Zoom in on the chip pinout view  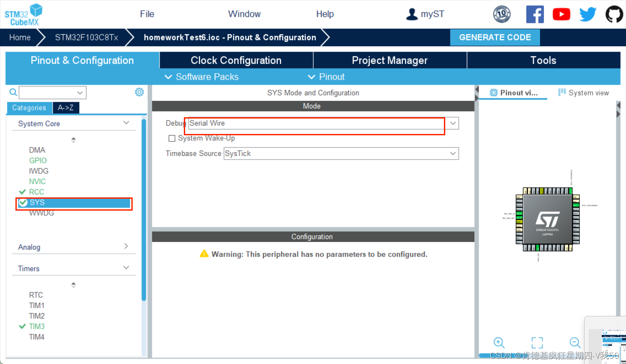pos(499,342)
